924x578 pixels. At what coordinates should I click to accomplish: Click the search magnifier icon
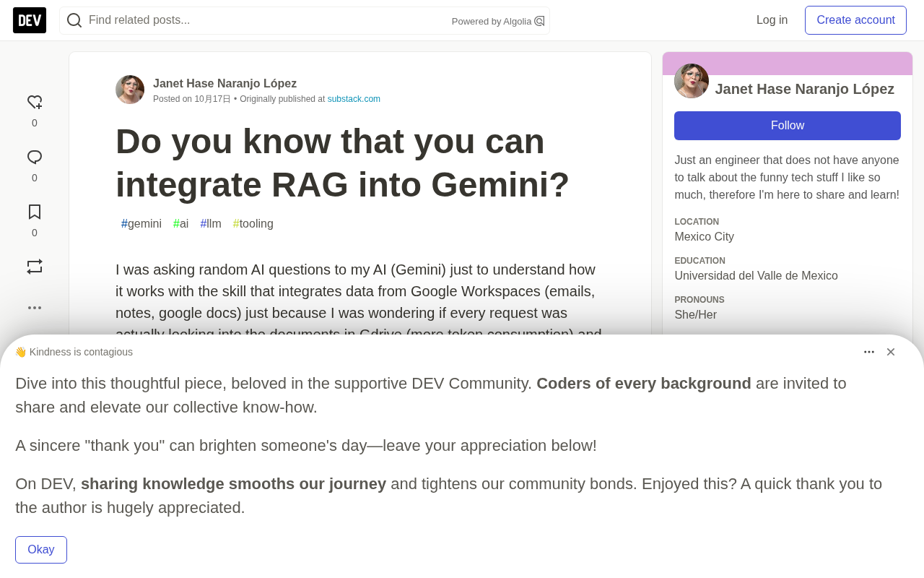click(x=74, y=20)
